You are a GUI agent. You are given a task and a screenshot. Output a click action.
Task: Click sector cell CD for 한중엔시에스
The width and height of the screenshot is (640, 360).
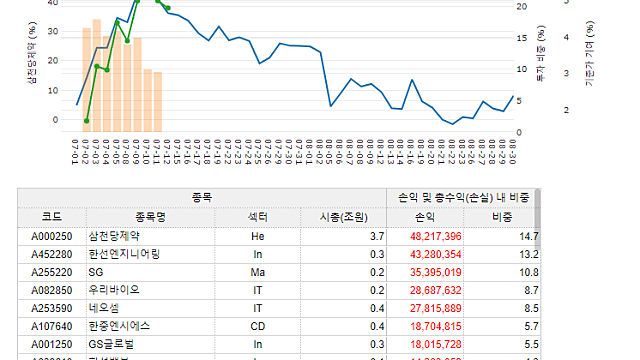click(x=258, y=326)
